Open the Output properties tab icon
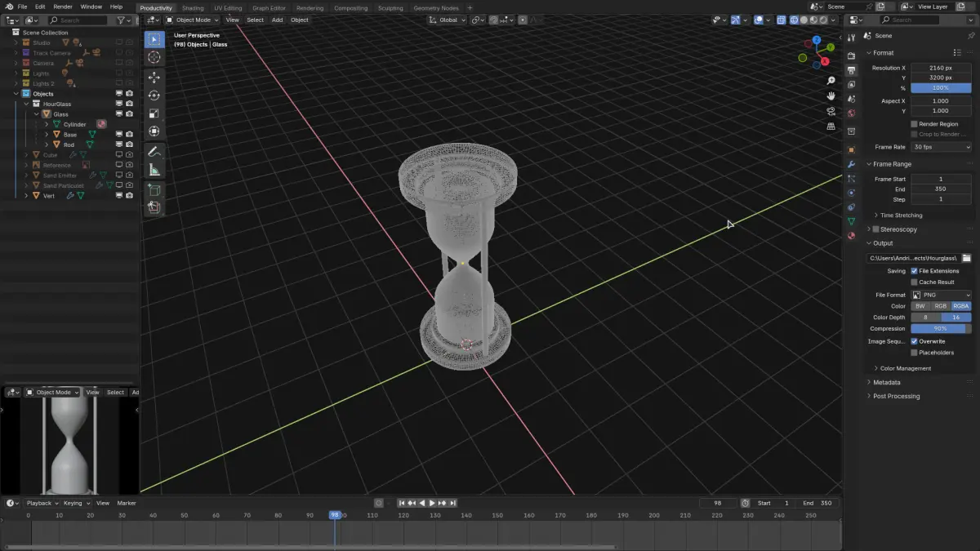 pyautogui.click(x=852, y=70)
